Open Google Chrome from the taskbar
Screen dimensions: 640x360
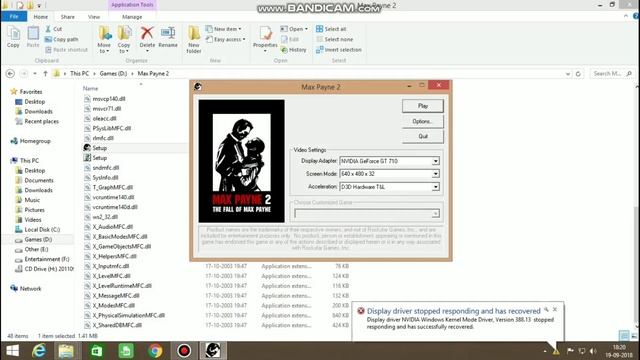[x=155, y=351]
